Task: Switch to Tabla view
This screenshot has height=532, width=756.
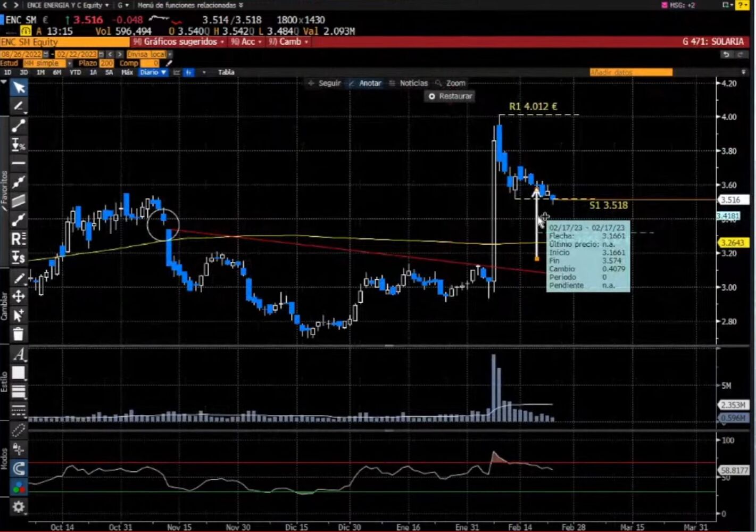Action: tap(226, 72)
